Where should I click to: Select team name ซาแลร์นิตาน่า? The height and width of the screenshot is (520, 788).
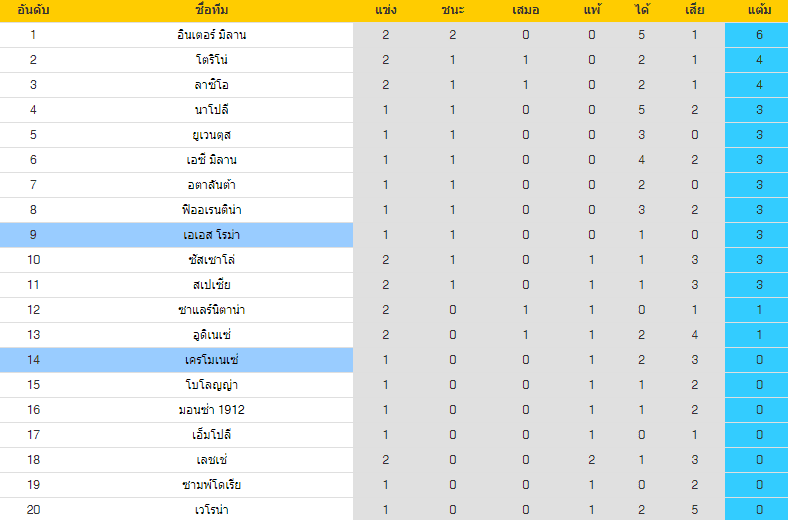click(212, 310)
